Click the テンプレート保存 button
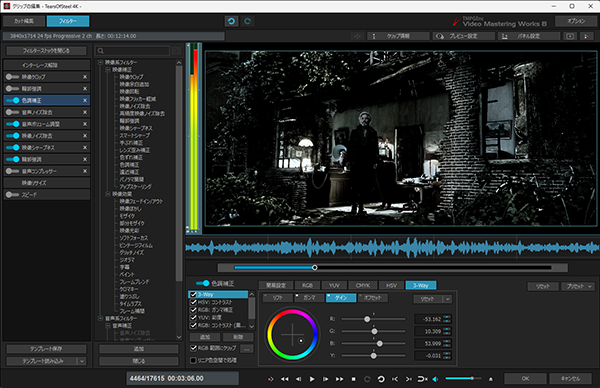 click(46, 349)
